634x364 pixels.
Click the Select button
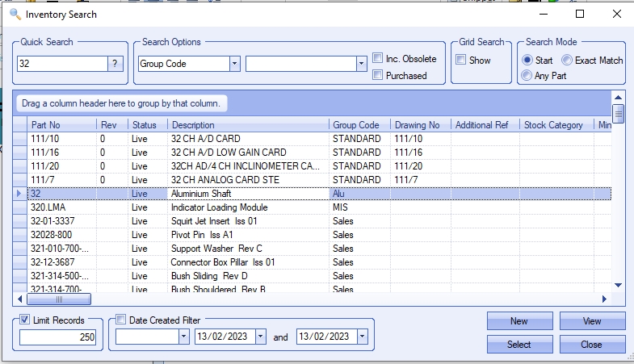519,344
